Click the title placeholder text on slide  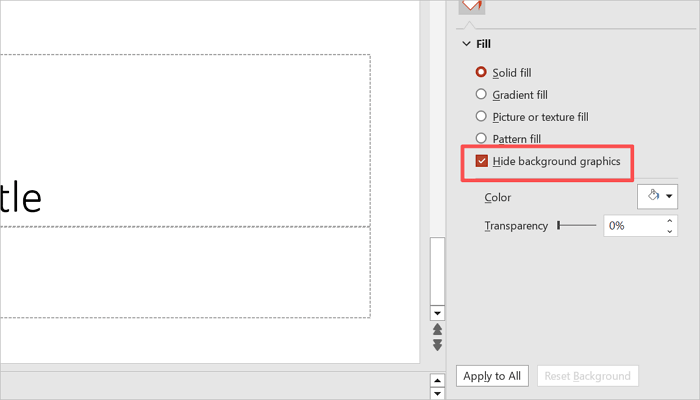[21, 198]
